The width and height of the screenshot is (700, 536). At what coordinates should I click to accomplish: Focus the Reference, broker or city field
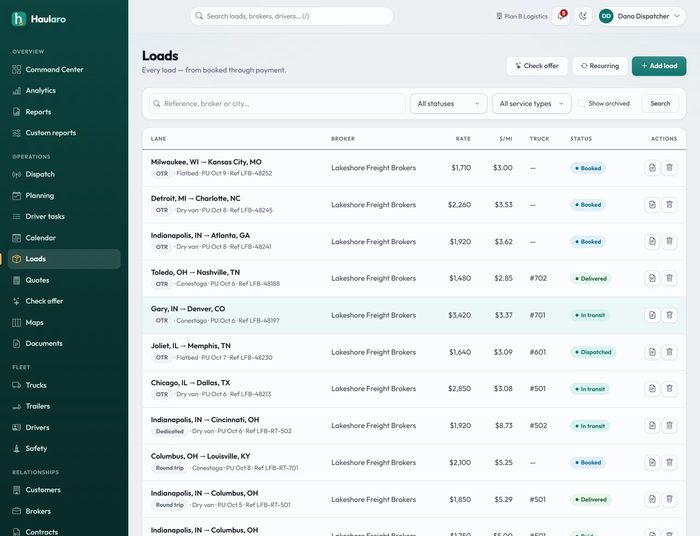277,104
